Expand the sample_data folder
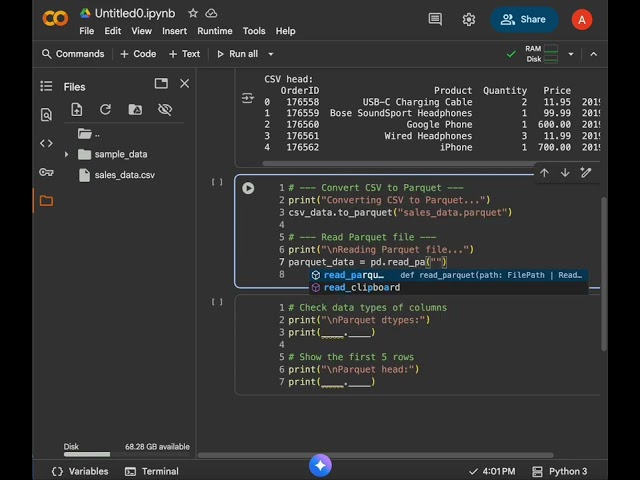 click(66, 154)
